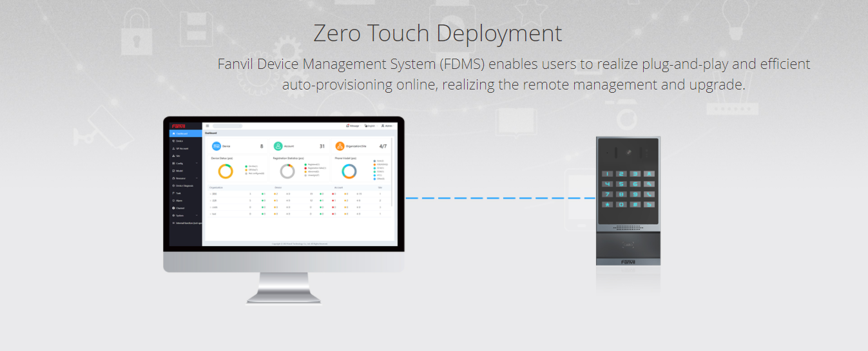
Task: Tap key 7 on the intercom keypad
Action: pyautogui.click(x=608, y=194)
